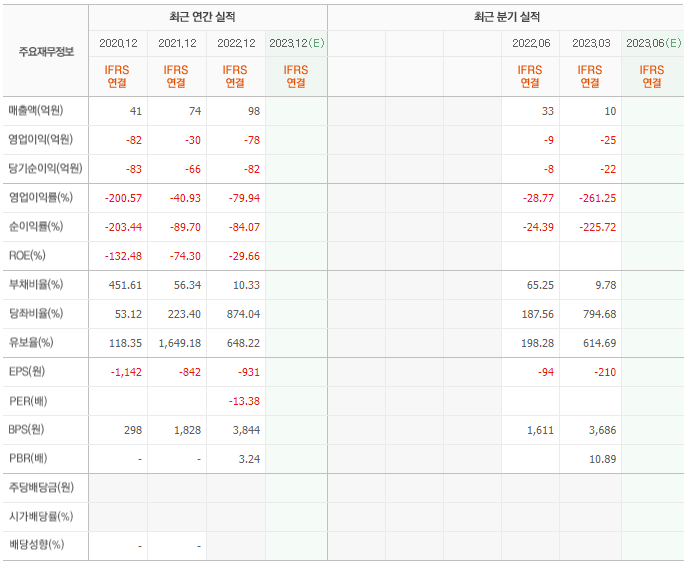Viewport: 690px width, 564px height.
Task: Click 매출액 value 74 for 2021.12
Action: (195, 111)
